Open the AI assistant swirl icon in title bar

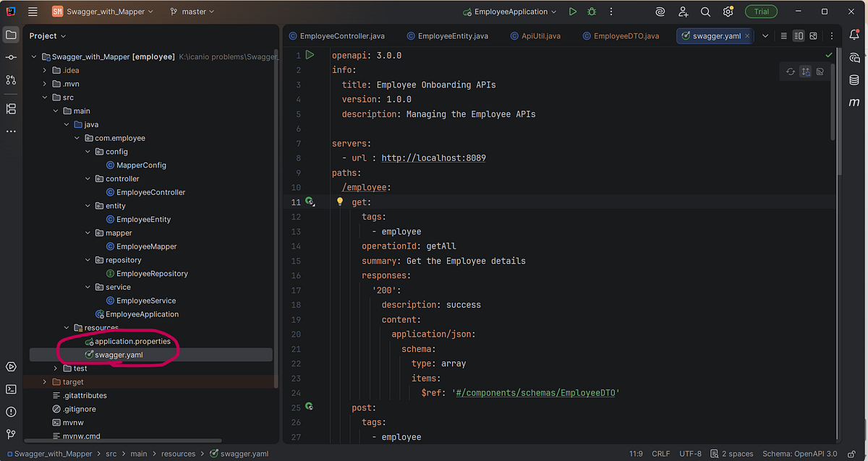pyautogui.click(x=660, y=12)
